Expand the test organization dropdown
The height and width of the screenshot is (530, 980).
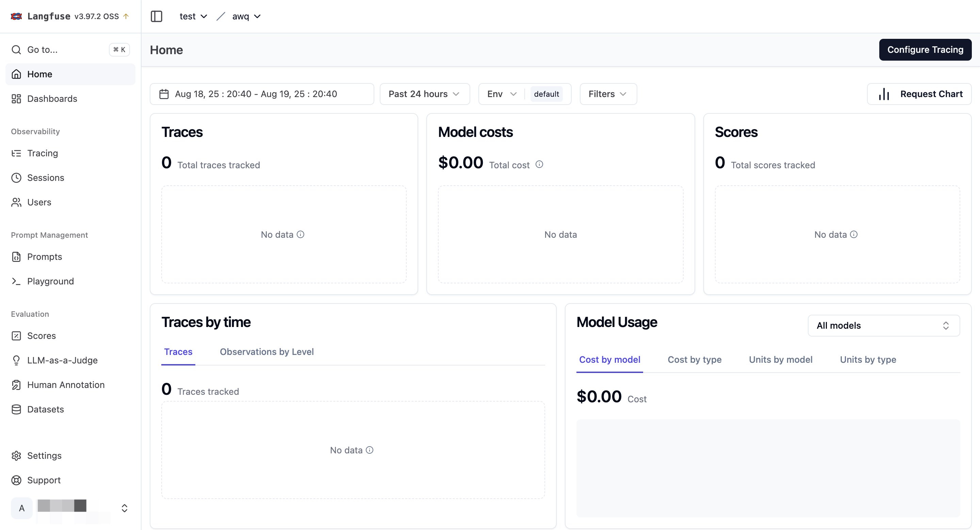pyautogui.click(x=193, y=16)
